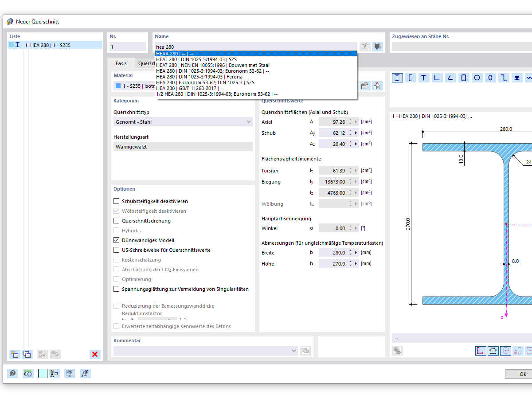This screenshot has height=399, width=532.
Task: Click the Warmgewalzt Herstellungsart field
Action: point(183,147)
